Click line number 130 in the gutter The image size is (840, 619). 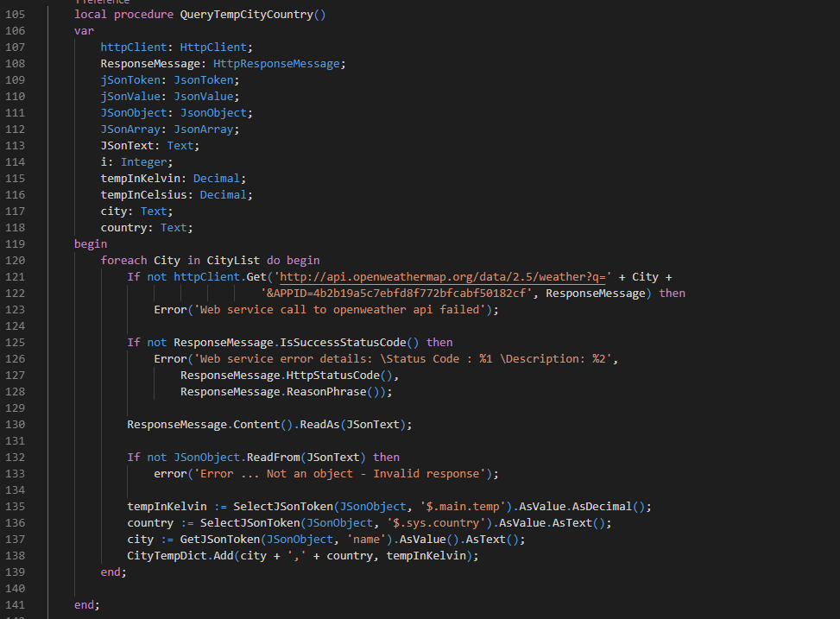(x=15, y=425)
